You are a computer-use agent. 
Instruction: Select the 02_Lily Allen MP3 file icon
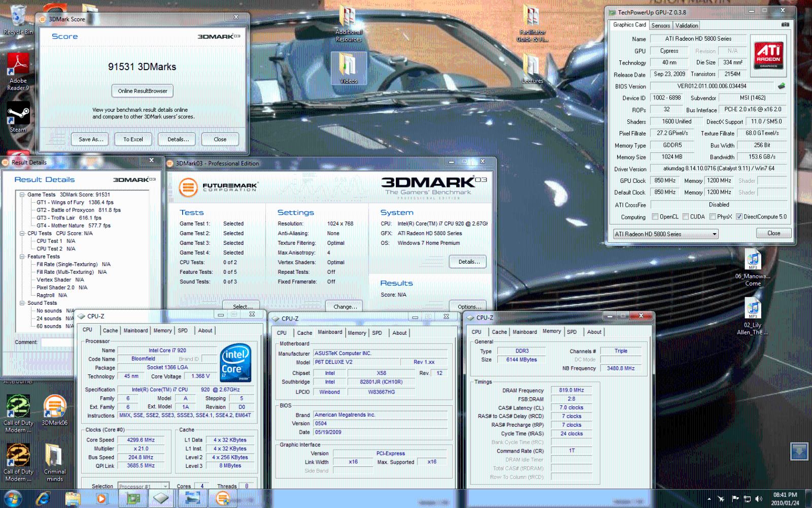(x=753, y=316)
